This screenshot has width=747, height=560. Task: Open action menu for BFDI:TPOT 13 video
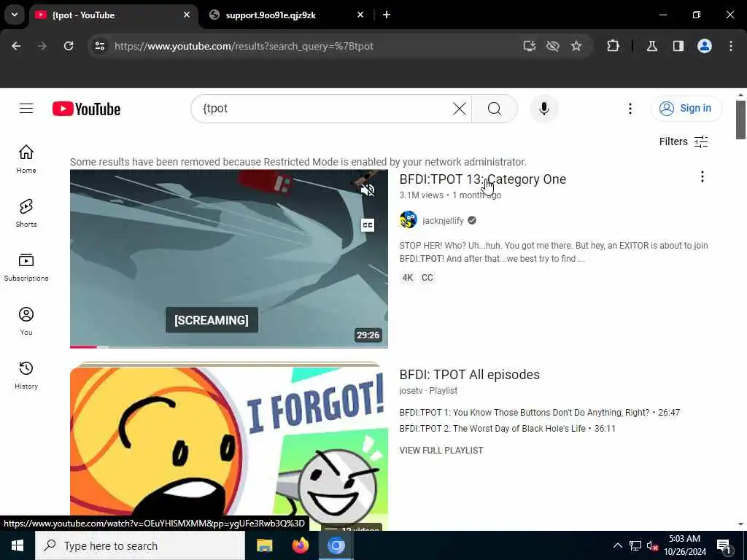click(x=702, y=176)
